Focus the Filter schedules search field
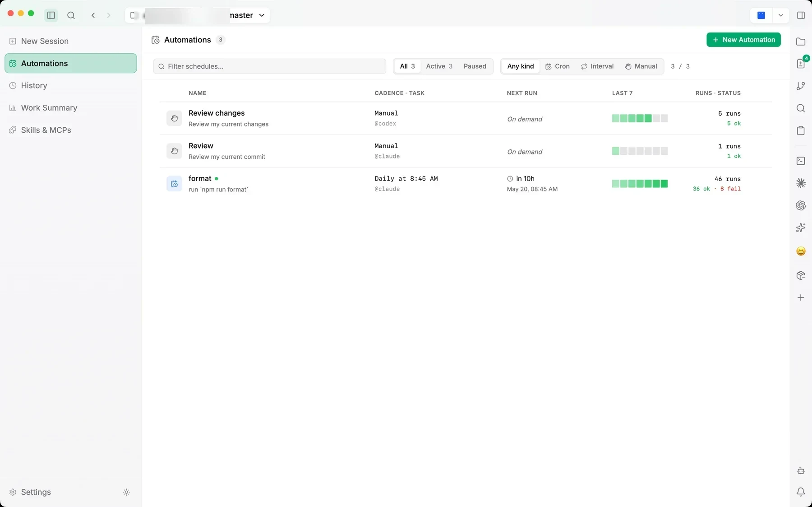 270,66
